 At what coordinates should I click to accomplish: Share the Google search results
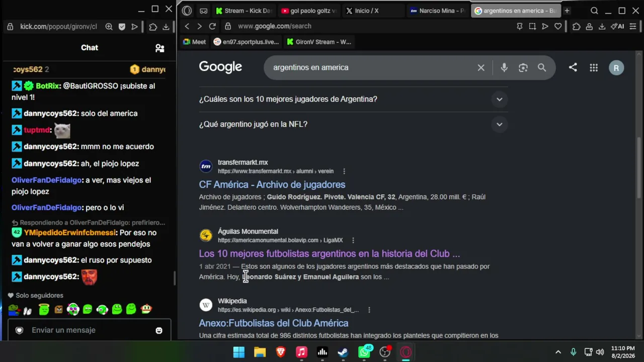573,67
